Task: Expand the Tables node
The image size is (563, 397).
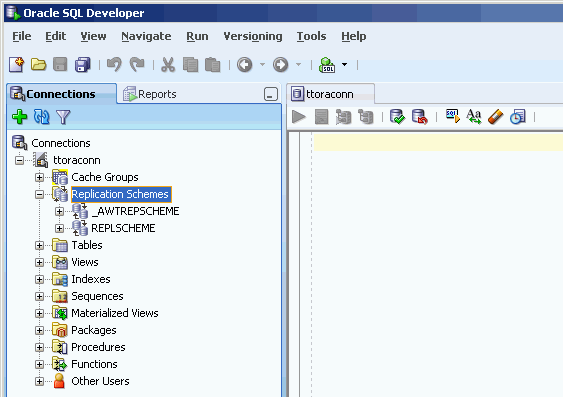Action: coord(39,246)
